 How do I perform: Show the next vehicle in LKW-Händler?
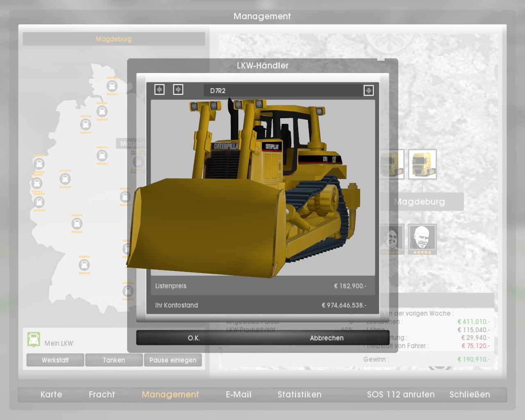[x=178, y=89]
